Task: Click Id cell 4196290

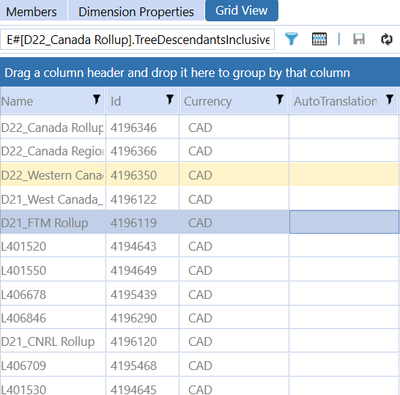Action: tap(143, 318)
